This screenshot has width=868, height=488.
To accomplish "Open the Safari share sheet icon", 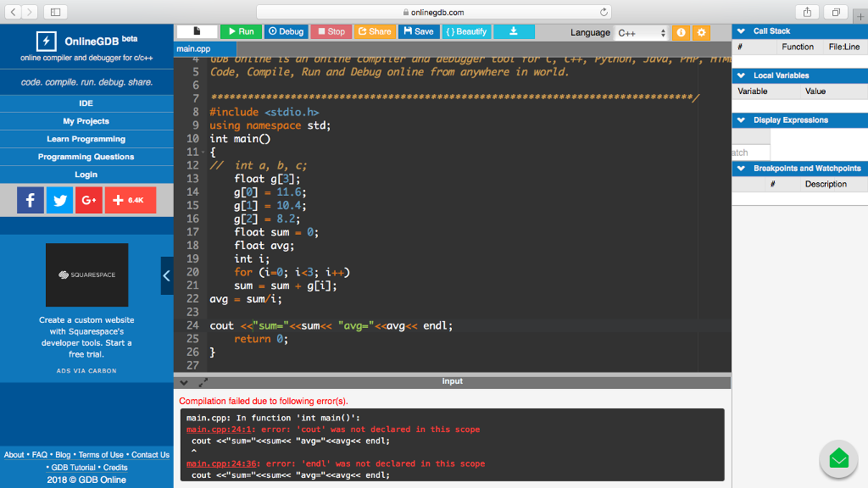I will point(807,12).
